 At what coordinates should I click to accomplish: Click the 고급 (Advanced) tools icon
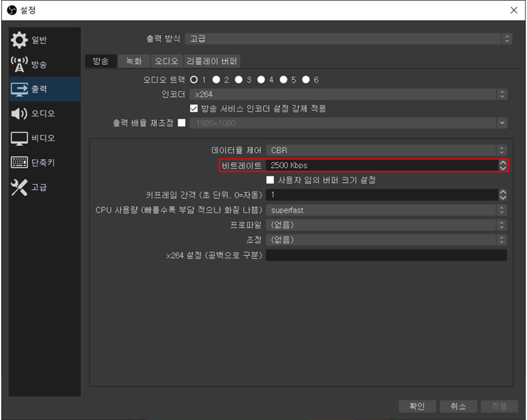[x=19, y=188]
